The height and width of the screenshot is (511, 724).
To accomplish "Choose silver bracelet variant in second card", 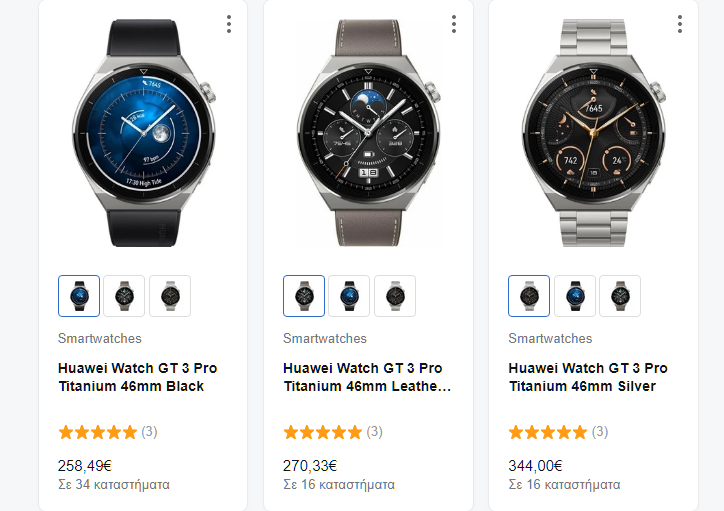I will tap(395, 296).
